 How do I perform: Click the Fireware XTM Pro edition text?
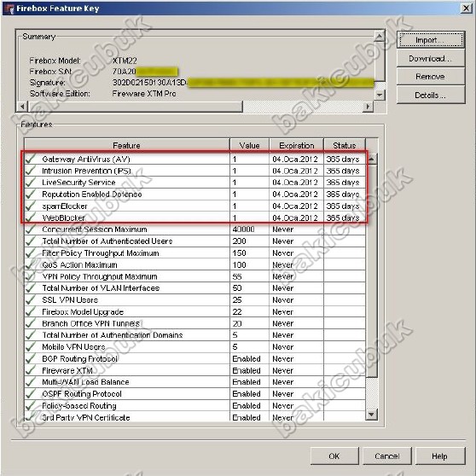(144, 94)
